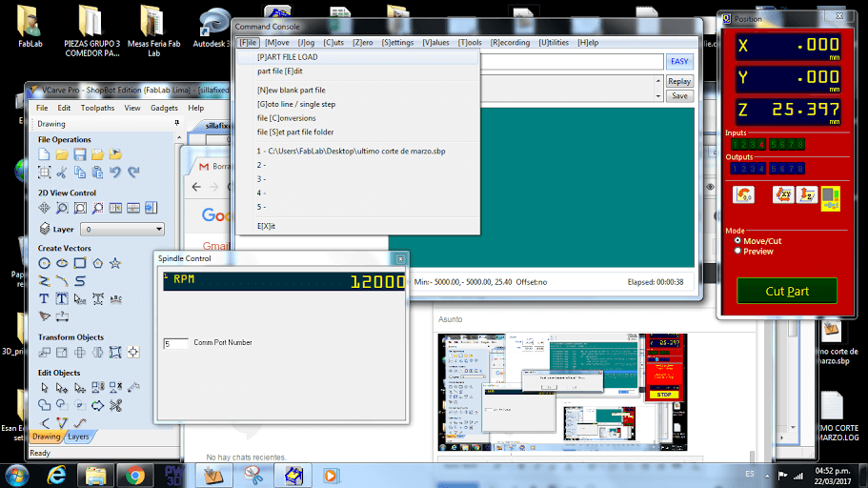Select the Draw Polygon tool
The image size is (868, 488).
(97, 263)
